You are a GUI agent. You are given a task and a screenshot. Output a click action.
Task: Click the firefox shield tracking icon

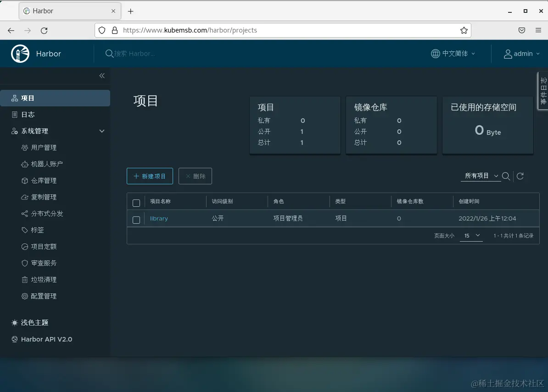tap(102, 30)
